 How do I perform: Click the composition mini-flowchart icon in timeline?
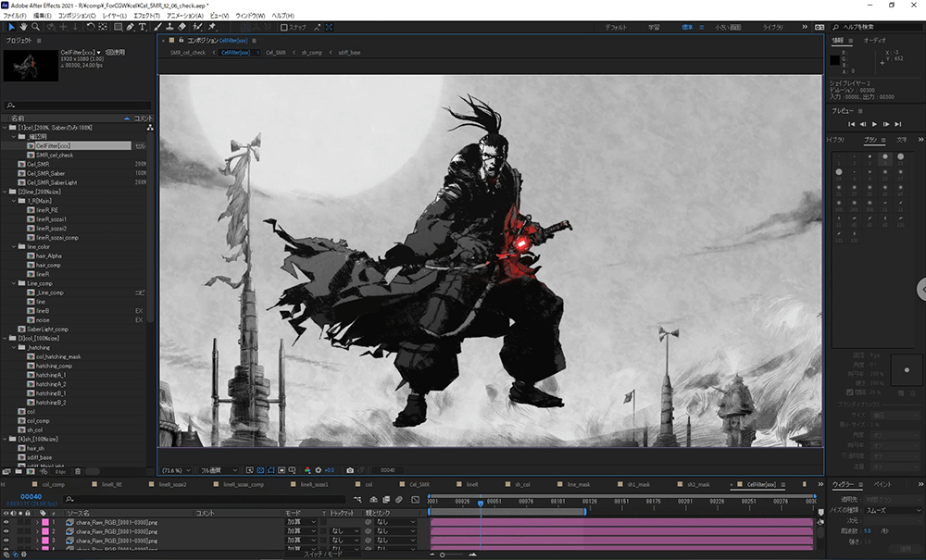click(x=357, y=499)
